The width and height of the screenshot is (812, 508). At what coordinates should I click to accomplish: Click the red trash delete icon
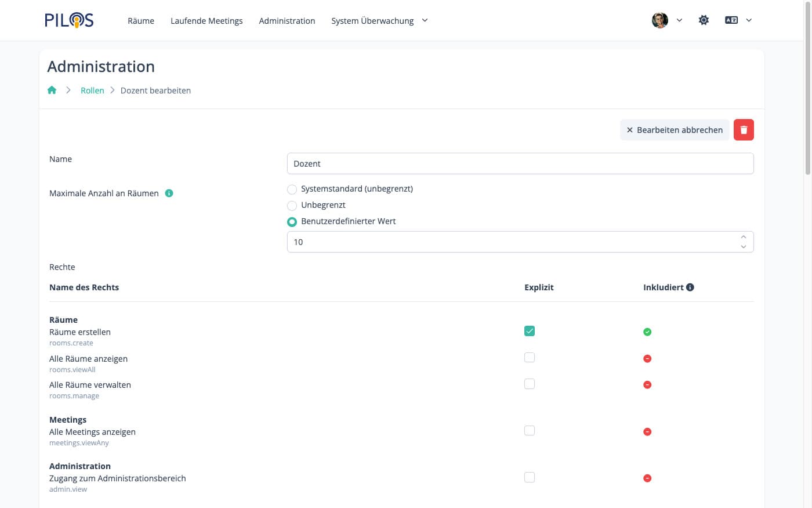[x=743, y=130]
